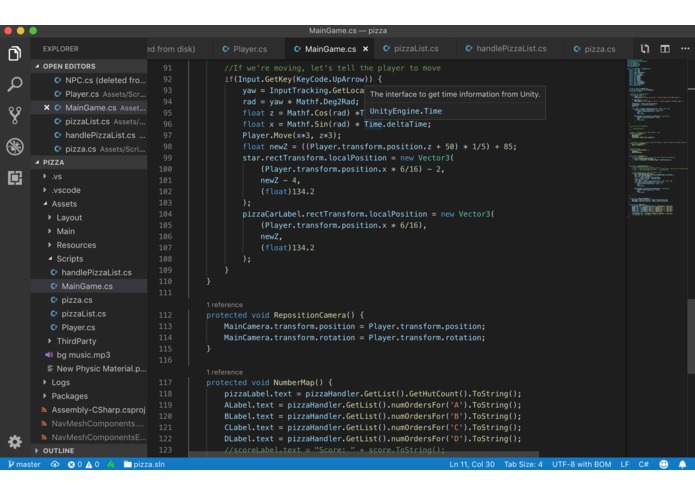
Task: Expand the .vscode folder
Action: pyautogui.click(x=89, y=190)
